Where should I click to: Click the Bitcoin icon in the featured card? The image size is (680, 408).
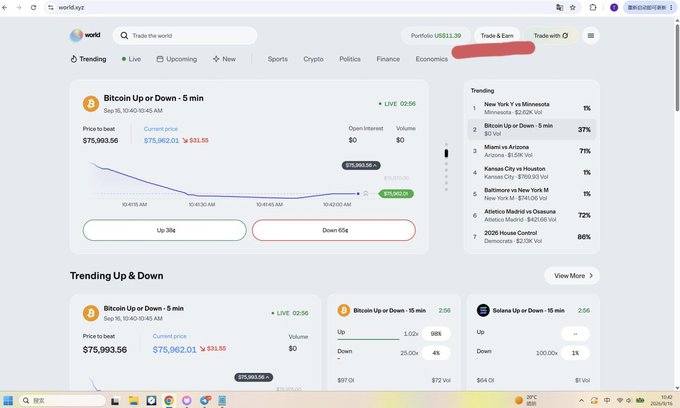pos(91,104)
